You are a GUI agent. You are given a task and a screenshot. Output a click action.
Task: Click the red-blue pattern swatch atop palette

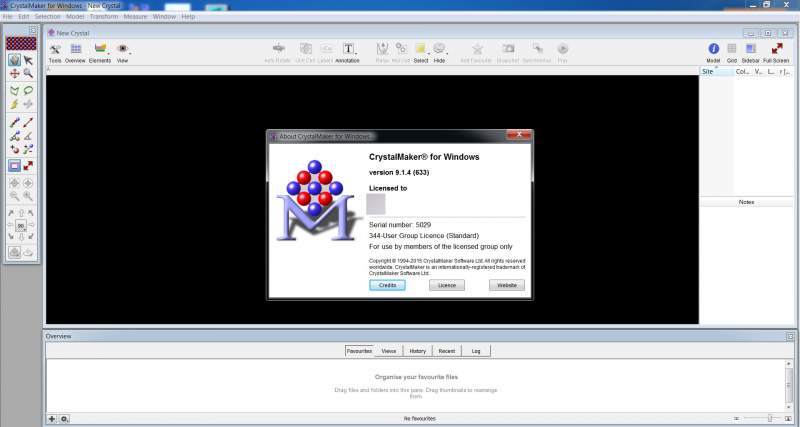[21, 43]
